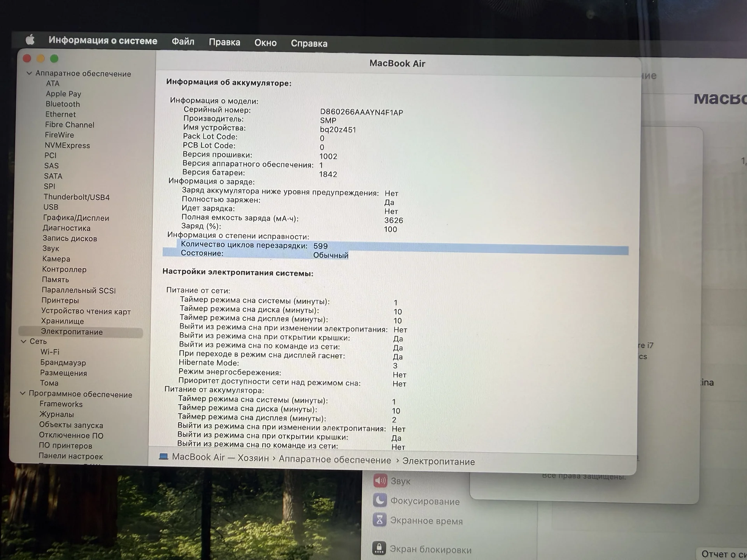Open the Информация о системе app menu
747x560 pixels.
click(103, 40)
